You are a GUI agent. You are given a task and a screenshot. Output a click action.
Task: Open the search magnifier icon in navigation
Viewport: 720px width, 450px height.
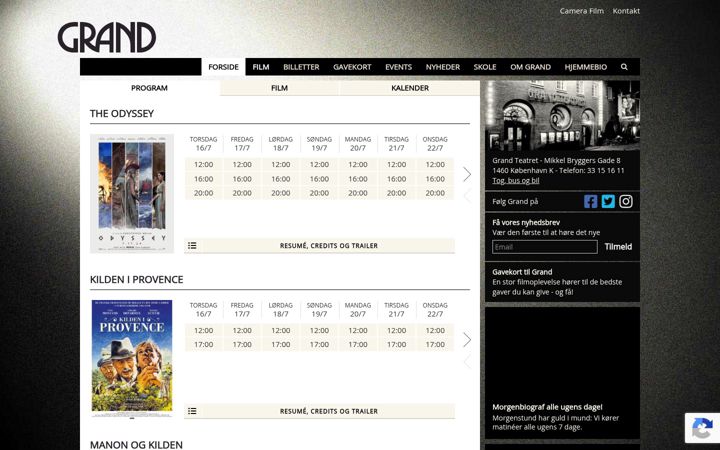[x=624, y=67]
